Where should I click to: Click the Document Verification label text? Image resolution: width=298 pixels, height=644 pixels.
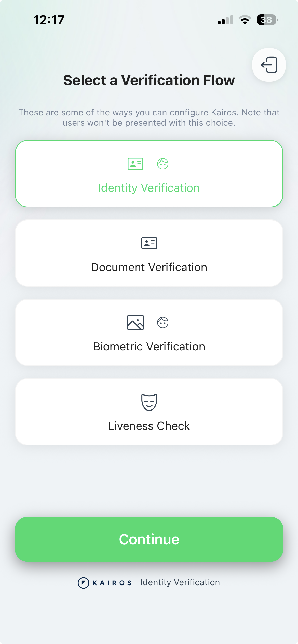point(149,268)
